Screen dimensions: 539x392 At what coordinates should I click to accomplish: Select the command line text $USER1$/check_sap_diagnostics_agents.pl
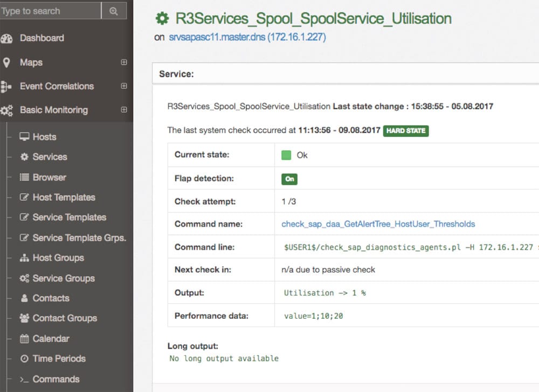pyautogui.click(x=372, y=247)
